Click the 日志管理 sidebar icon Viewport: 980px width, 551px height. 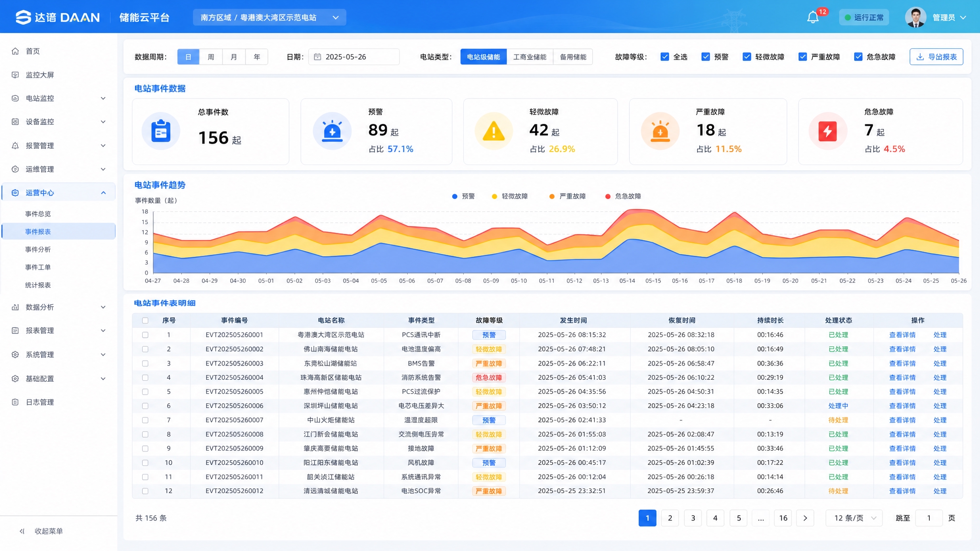click(x=15, y=402)
